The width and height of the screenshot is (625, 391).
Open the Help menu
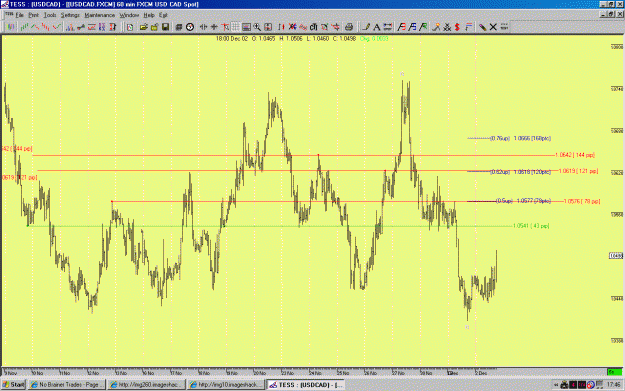[x=149, y=15]
